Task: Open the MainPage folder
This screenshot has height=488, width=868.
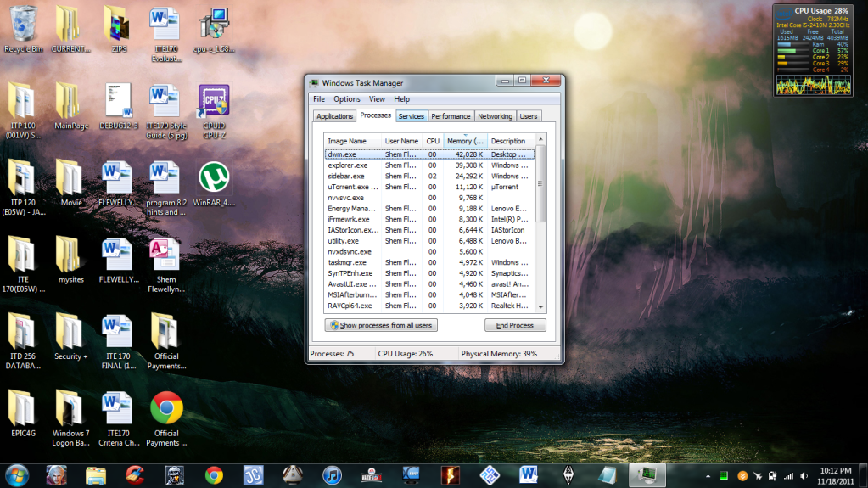Action: tap(71, 106)
